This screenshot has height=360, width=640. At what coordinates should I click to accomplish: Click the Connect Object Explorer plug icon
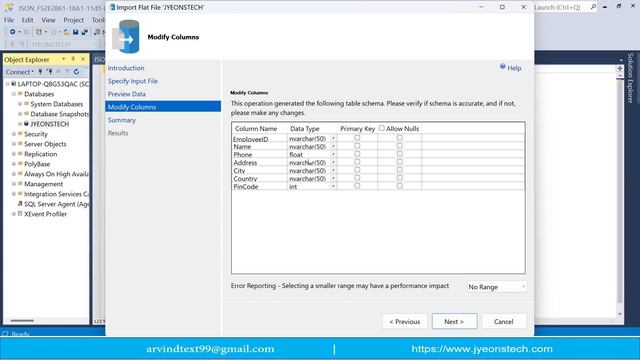point(40,72)
